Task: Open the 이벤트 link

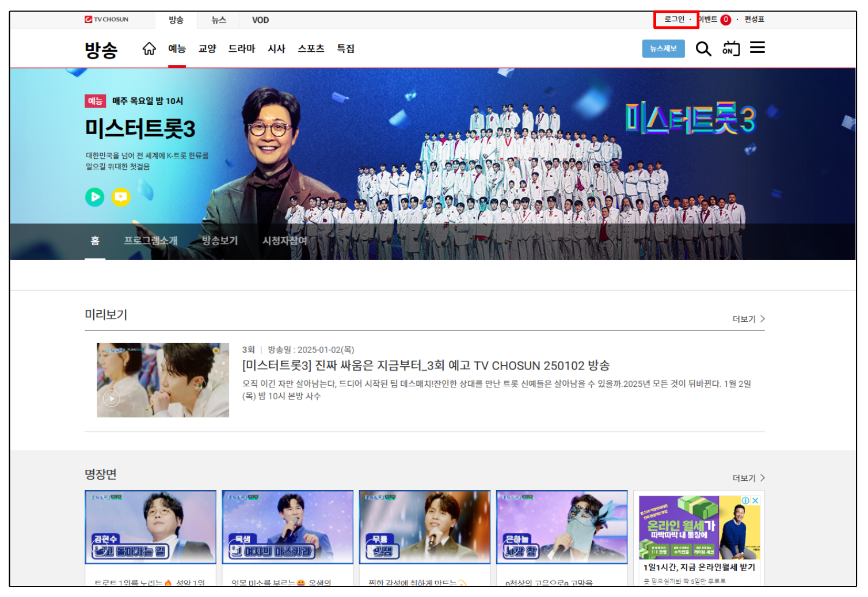Action: [708, 20]
